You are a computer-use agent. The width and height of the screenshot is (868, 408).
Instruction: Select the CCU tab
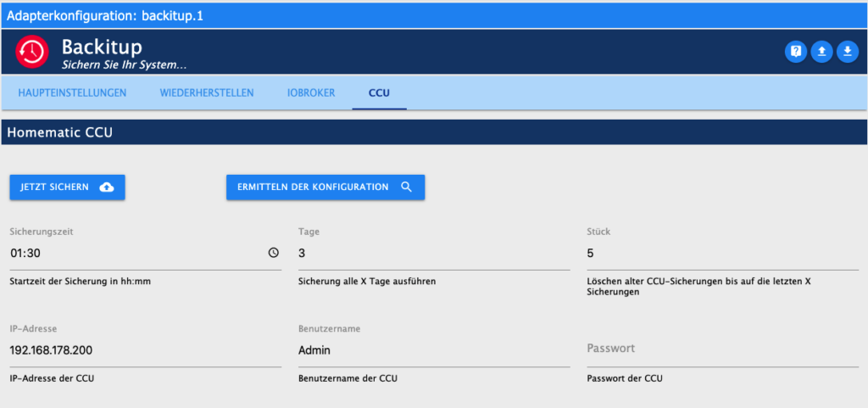(379, 92)
